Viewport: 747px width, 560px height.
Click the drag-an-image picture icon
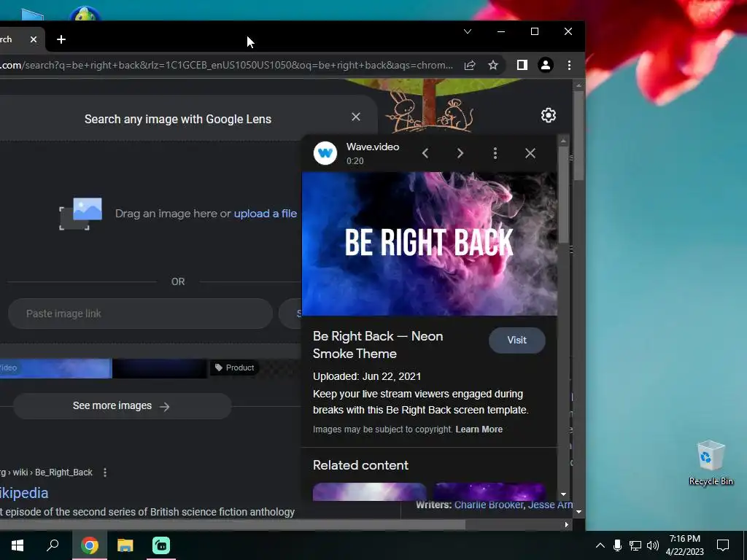[80, 214]
